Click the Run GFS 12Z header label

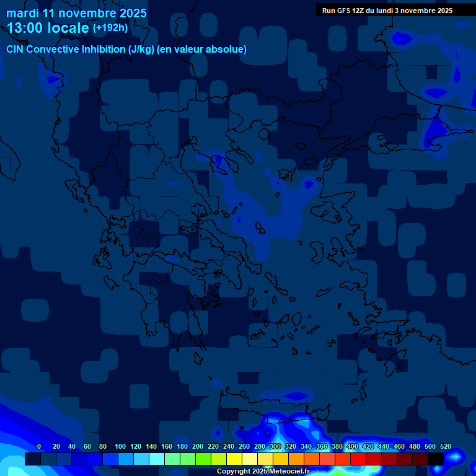(387, 11)
